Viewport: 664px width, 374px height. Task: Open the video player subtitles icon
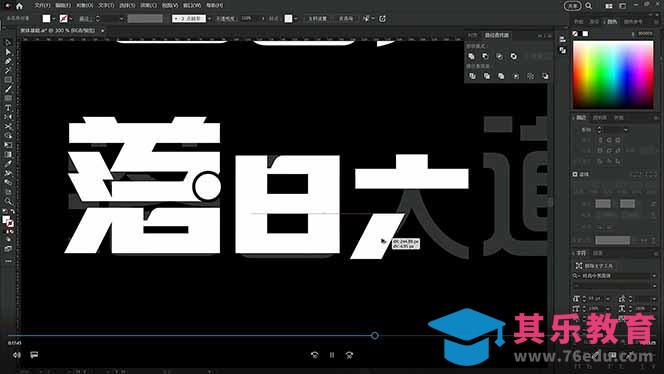tap(34, 355)
